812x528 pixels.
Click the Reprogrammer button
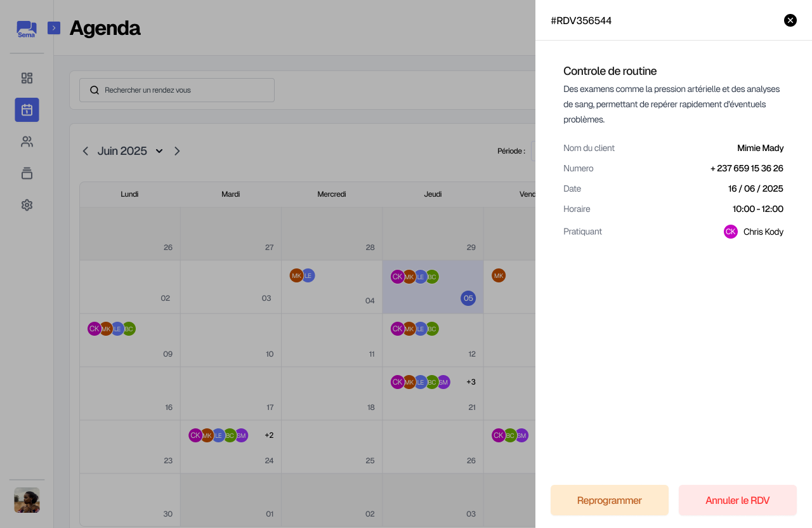coord(609,500)
